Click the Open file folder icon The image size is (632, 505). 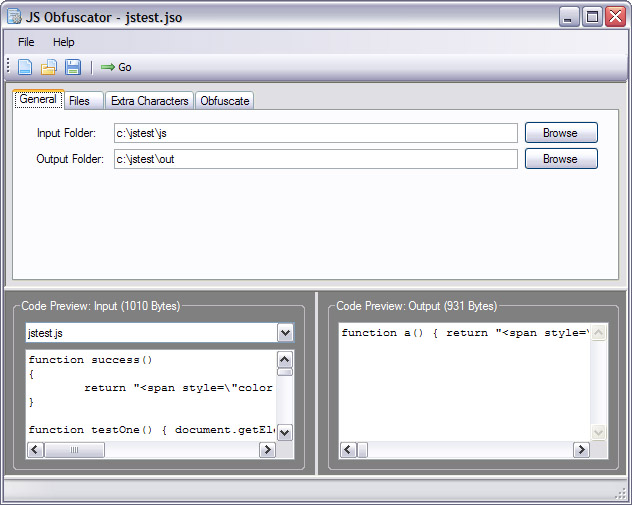[49, 67]
